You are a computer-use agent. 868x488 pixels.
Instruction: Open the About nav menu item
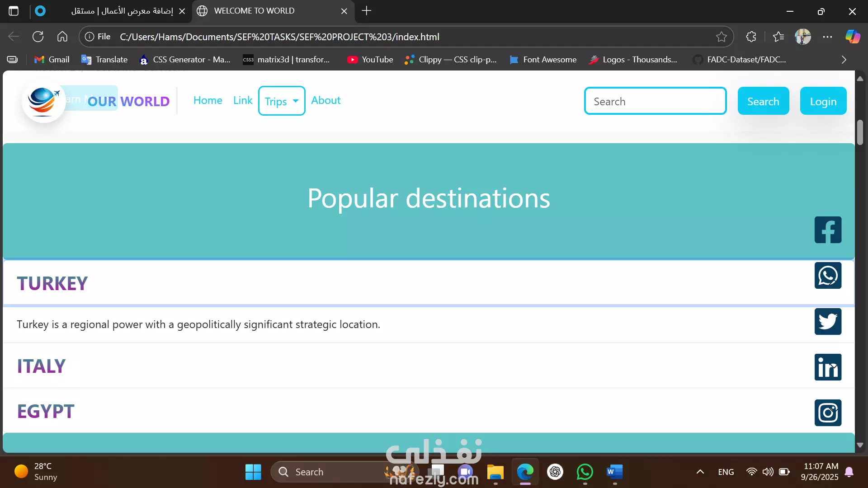pos(325,100)
